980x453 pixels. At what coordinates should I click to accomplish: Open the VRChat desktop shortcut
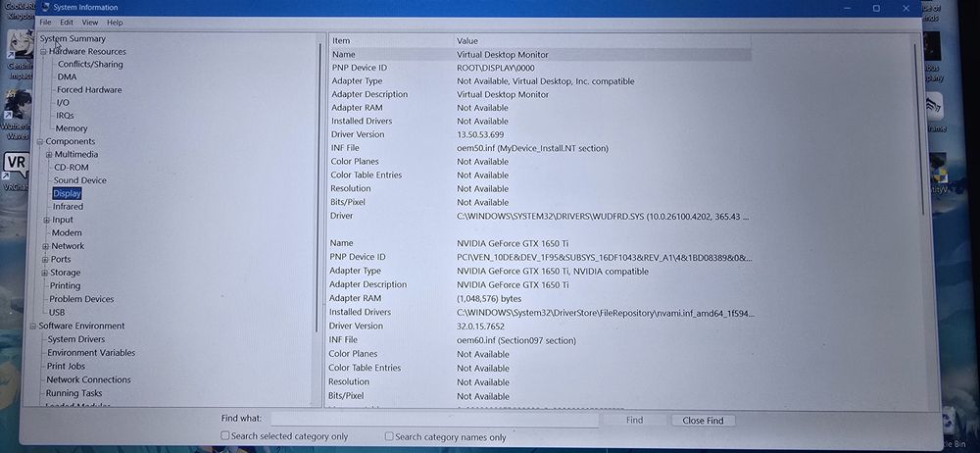pyautogui.click(x=16, y=171)
